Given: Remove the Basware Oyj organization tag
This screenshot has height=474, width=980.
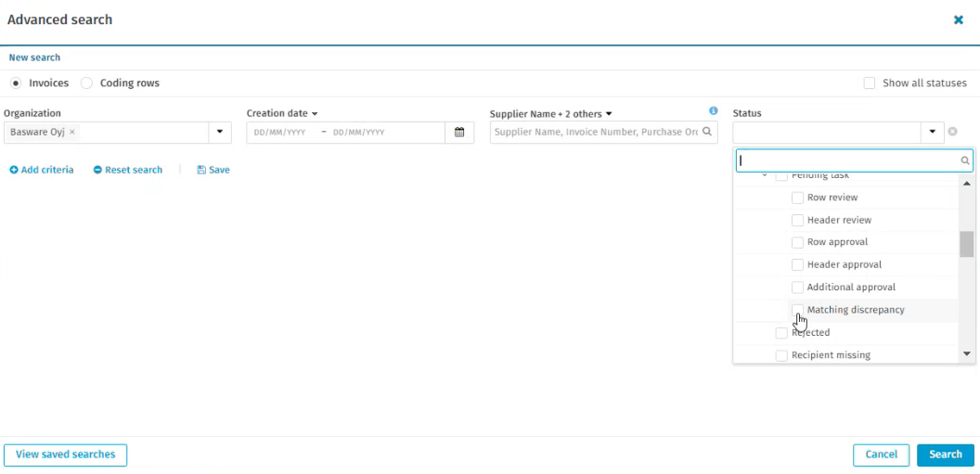Looking at the screenshot, I should click(71, 132).
